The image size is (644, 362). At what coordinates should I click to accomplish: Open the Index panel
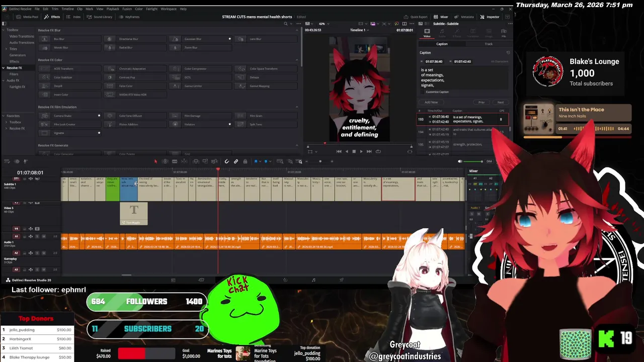pyautogui.click(x=73, y=17)
